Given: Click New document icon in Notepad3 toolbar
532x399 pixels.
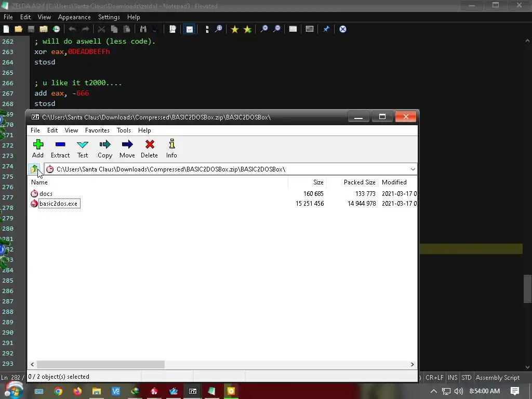Looking at the screenshot, I should (6, 29).
